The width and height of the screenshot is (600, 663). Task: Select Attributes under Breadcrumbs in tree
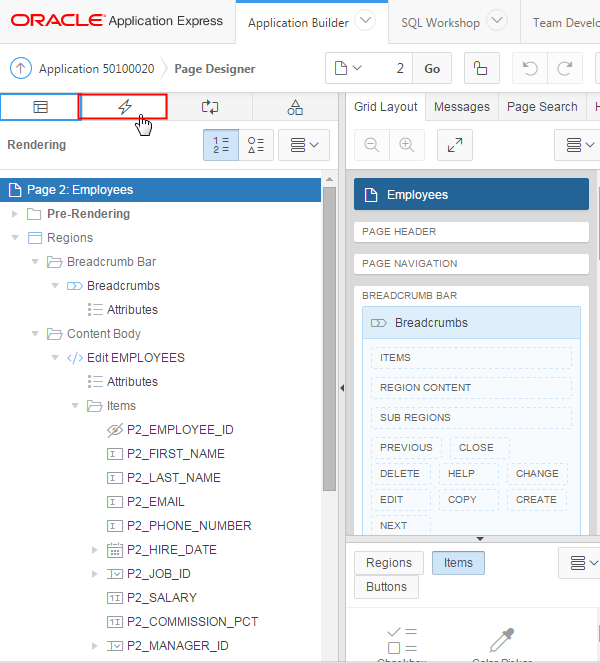[132, 310]
